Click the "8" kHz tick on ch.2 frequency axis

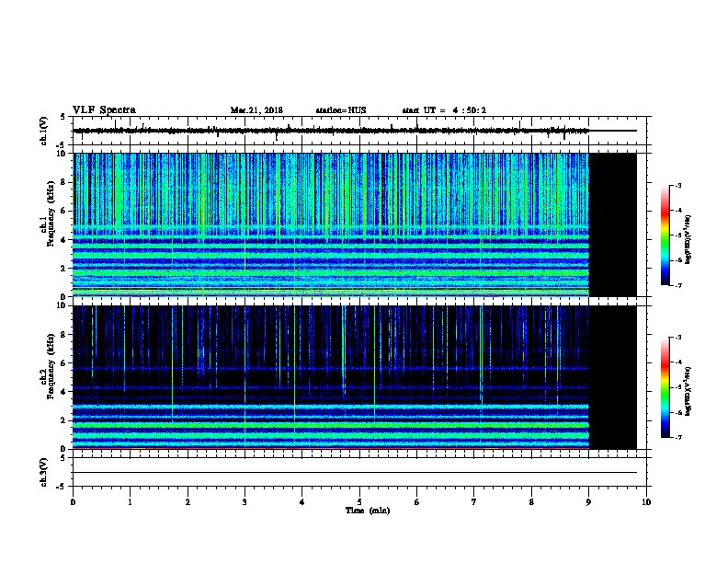63,335
